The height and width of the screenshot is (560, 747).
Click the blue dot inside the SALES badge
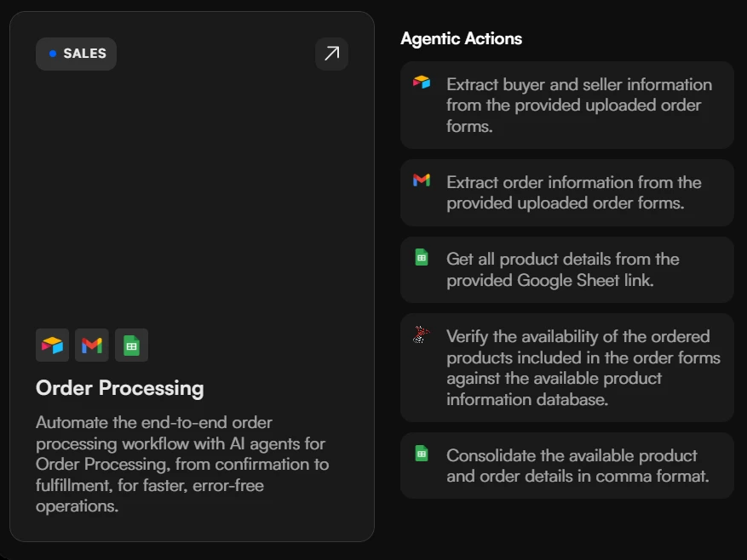pos(55,54)
